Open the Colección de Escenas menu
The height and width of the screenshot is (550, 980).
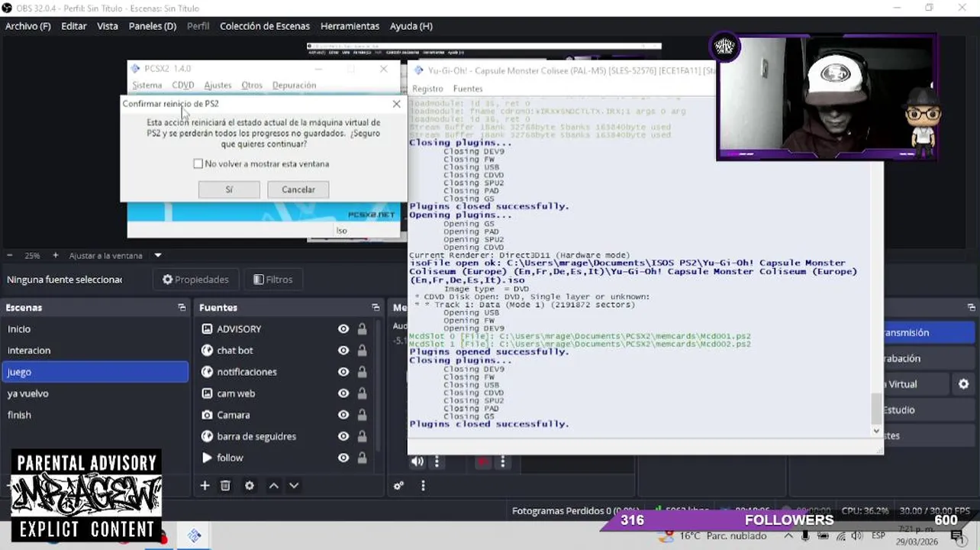(265, 26)
